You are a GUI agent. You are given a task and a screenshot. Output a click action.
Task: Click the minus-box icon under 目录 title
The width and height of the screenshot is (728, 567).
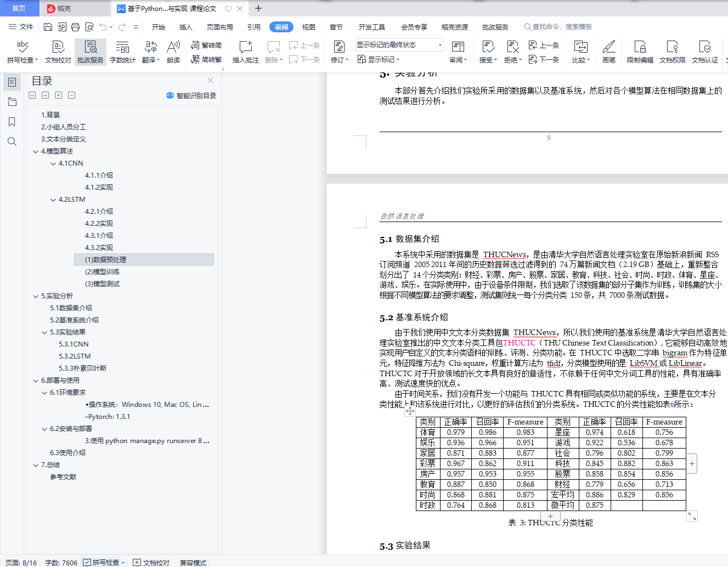point(71,95)
